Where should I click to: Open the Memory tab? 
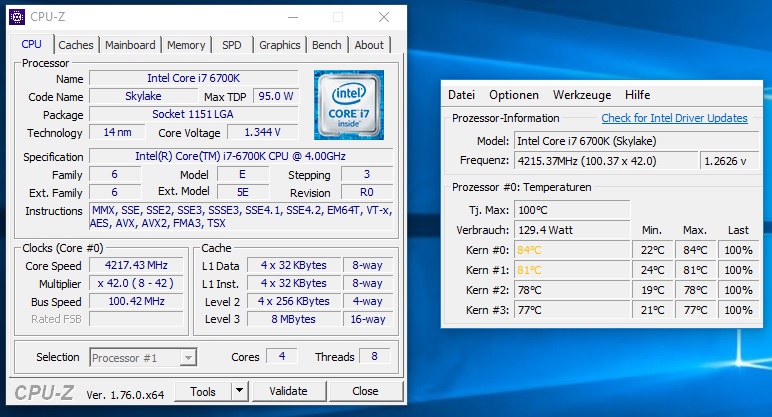pos(186,45)
